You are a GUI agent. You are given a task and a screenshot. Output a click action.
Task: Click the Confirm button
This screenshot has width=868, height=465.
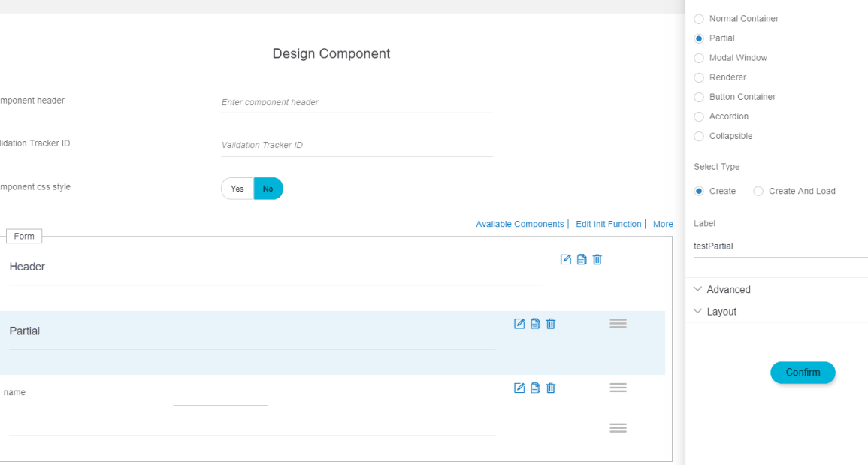(x=803, y=373)
